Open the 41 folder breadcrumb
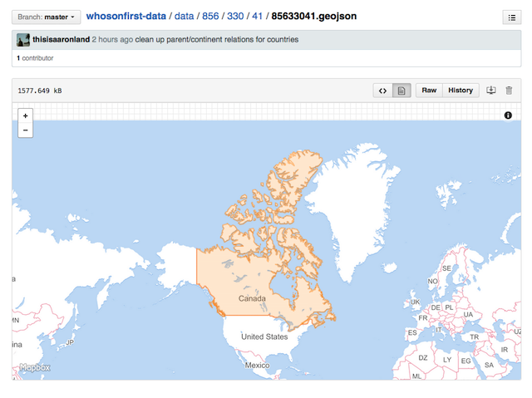The height and width of the screenshot is (398, 532). point(257,17)
